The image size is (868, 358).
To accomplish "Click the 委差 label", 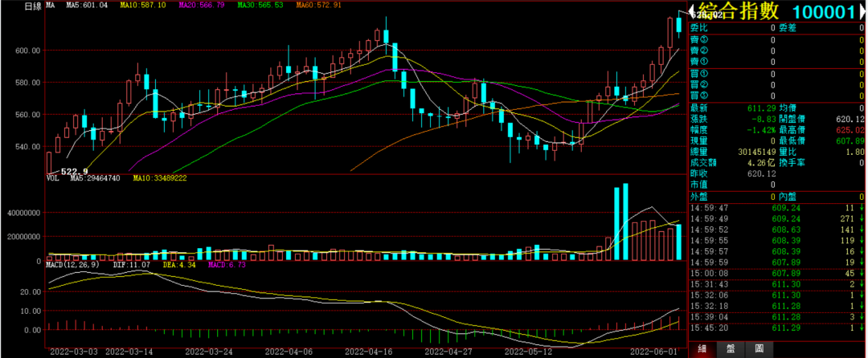I will pos(788,27).
